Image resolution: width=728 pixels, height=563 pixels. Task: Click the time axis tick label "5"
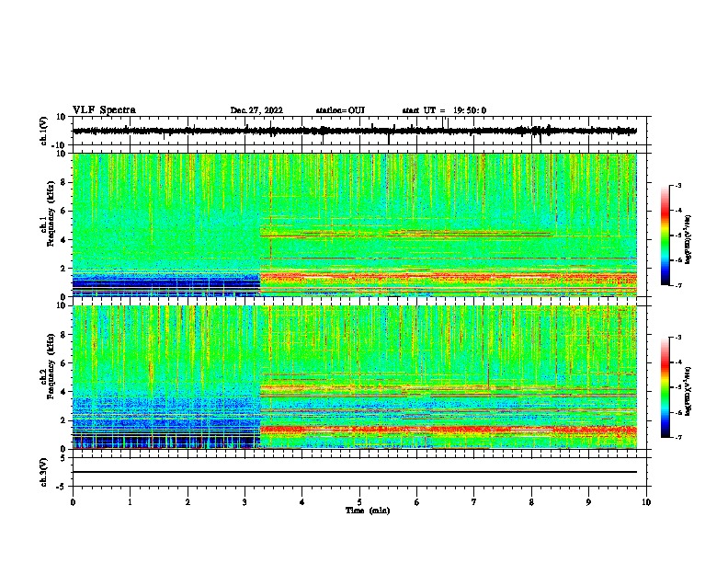point(359,502)
